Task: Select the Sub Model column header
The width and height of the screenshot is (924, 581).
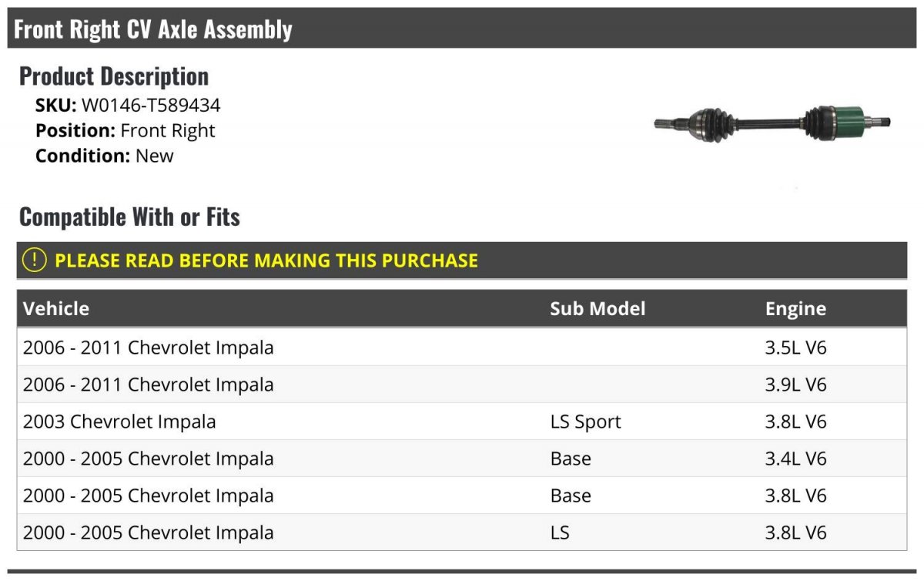Action: click(598, 309)
